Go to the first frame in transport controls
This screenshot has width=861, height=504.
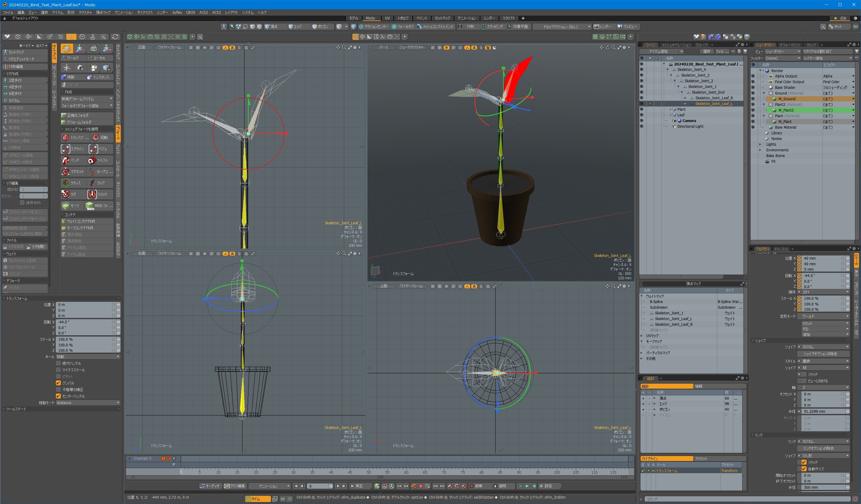[295, 486]
